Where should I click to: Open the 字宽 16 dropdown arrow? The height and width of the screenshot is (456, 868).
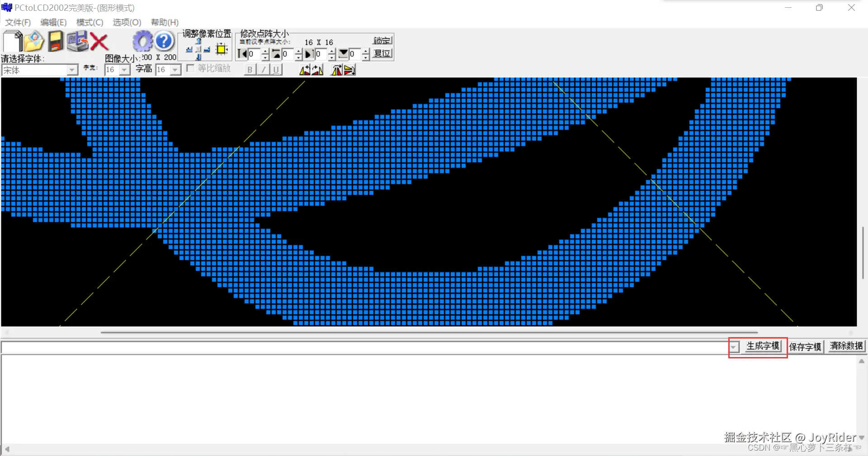(125, 70)
